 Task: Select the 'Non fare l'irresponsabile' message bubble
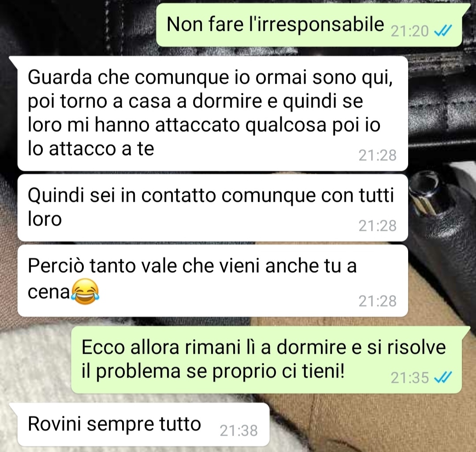tap(309, 25)
